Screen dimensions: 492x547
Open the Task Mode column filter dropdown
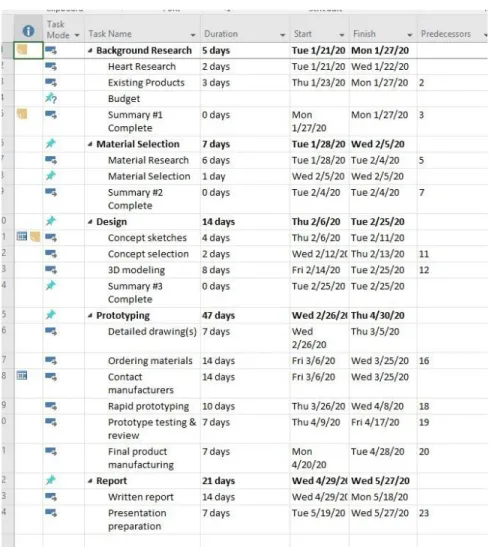(x=77, y=35)
